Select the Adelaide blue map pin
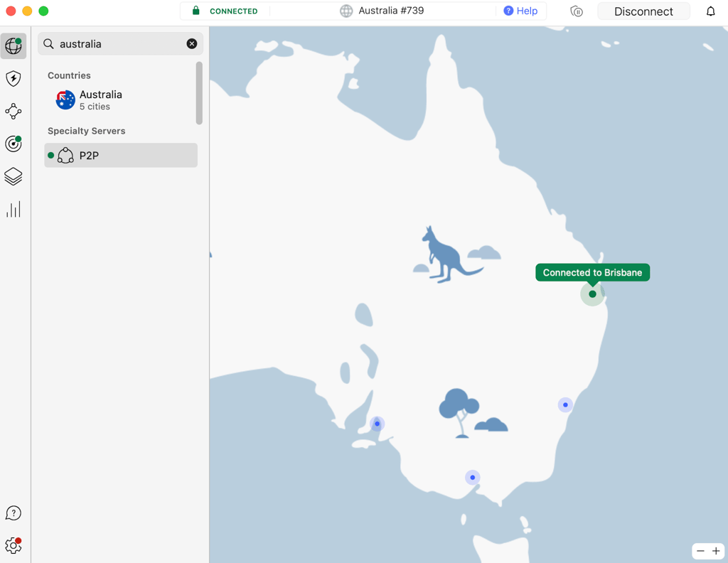The width and height of the screenshot is (728, 563). pos(377,424)
